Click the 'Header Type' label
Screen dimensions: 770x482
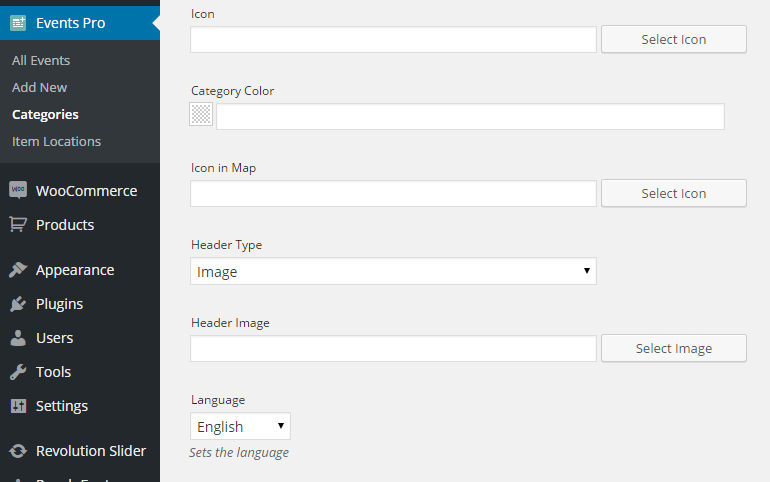(x=226, y=245)
